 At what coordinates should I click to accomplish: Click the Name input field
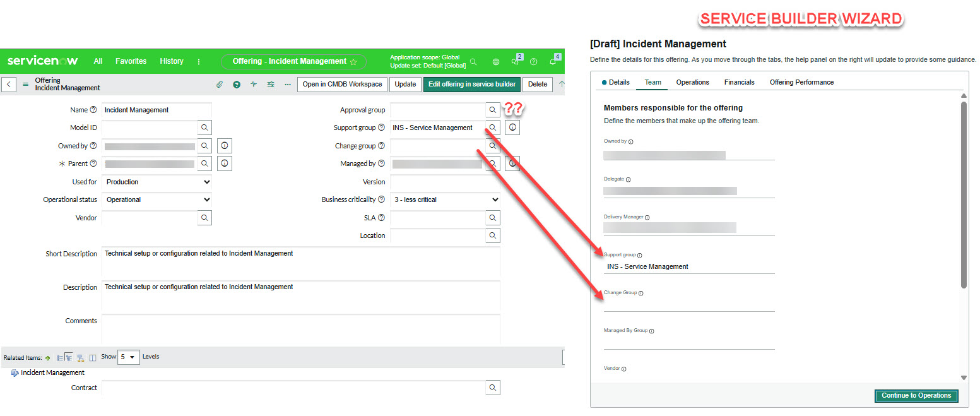(156, 110)
